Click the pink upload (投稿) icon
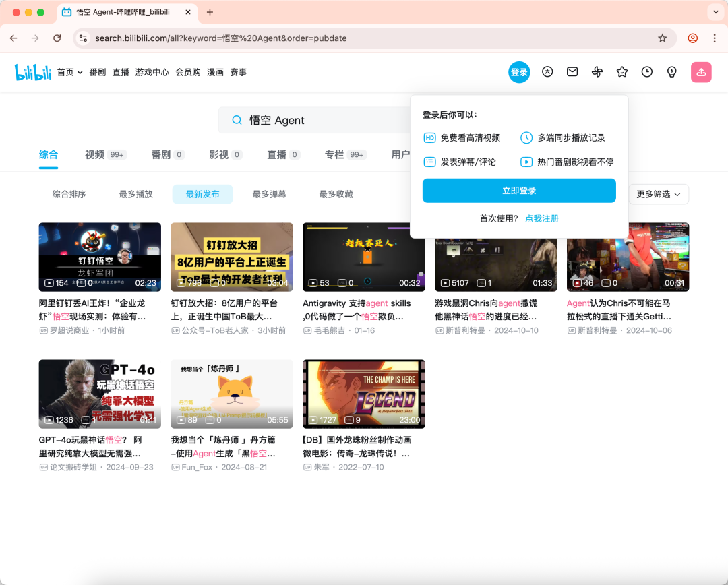 click(x=701, y=71)
